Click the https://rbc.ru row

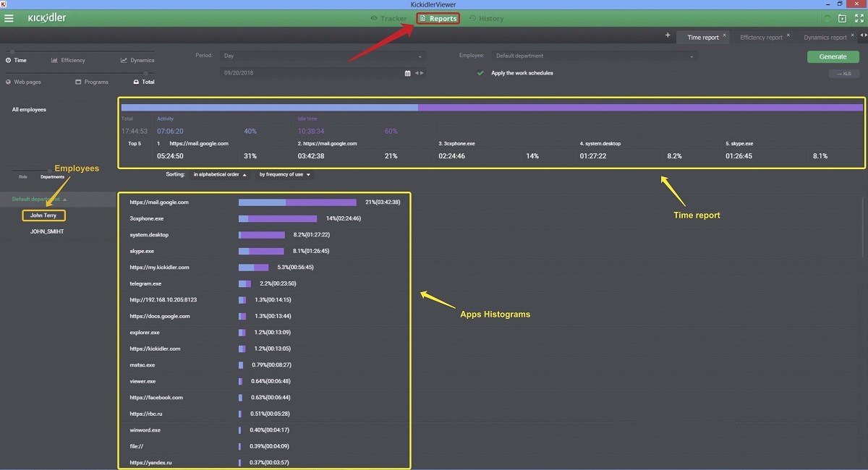pyautogui.click(x=264, y=414)
